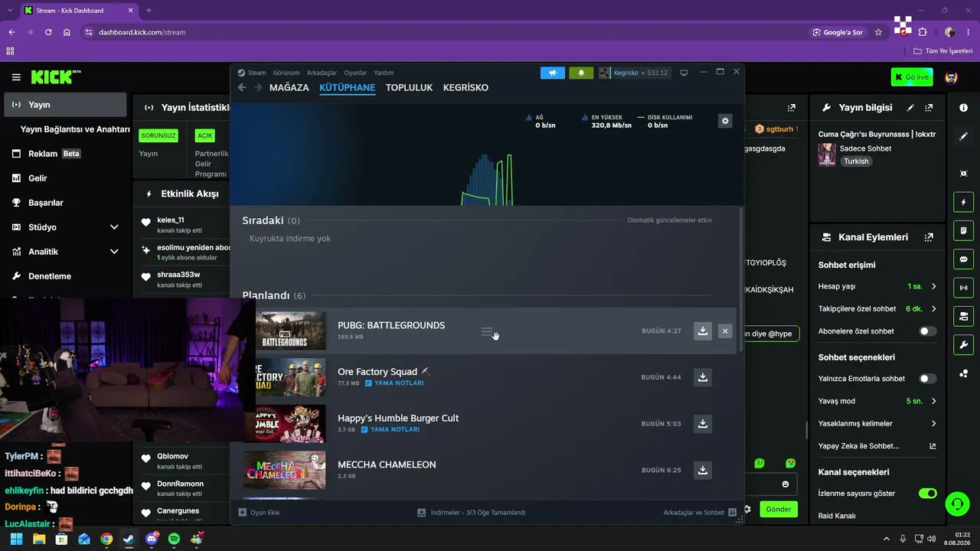Image resolution: width=980 pixels, height=551 pixels.
Task: Toggle Abonelere özel sohbet switch
Action: pyautogui.click(x=927, y=331)
